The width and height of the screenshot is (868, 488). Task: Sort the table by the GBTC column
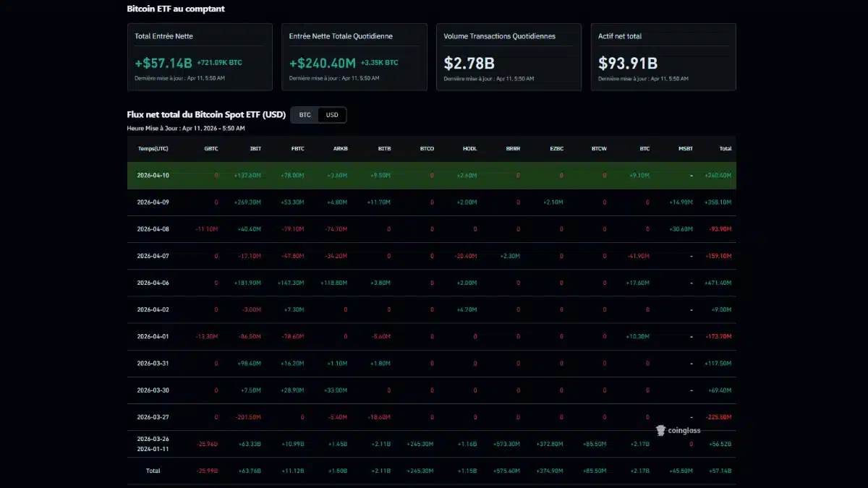pyautogui.click(x=211, y=148)
